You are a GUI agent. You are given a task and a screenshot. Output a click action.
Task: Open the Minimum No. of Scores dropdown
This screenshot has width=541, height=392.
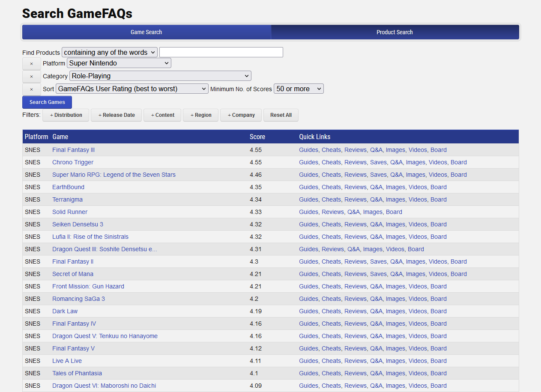coord(299,89)
